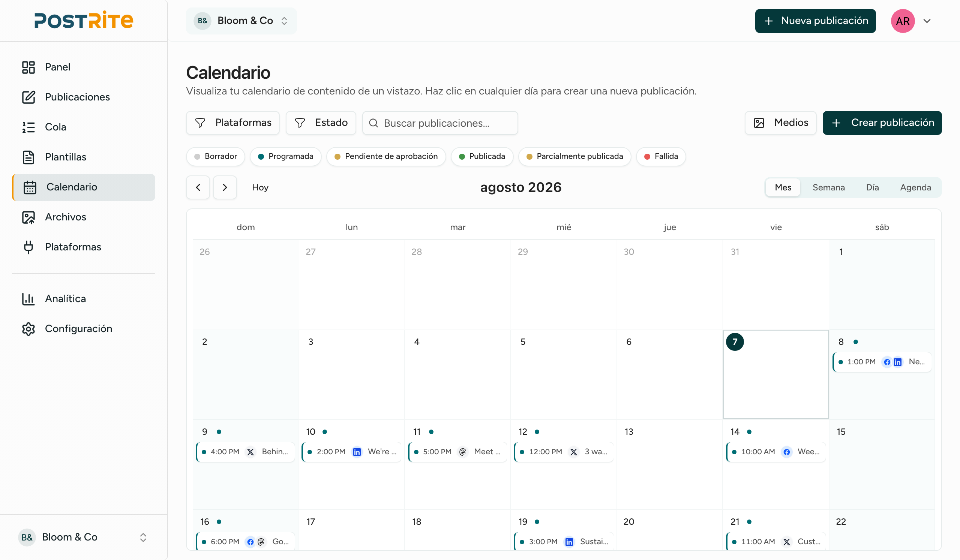Open the Publicaciones edit icon in sidebar
The height and width of the screenshot is (560, 960).
[x=28, y=97]
